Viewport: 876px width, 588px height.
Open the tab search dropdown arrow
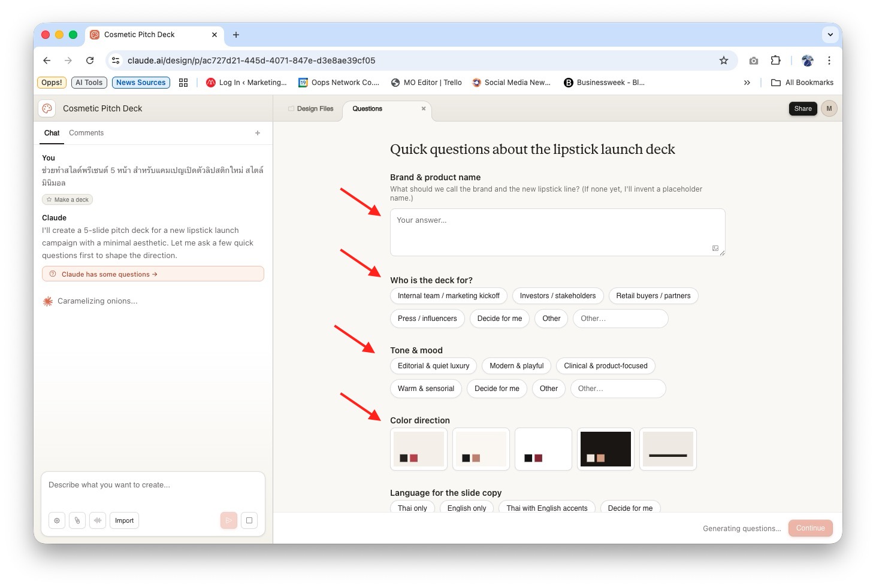click(830, 35)
